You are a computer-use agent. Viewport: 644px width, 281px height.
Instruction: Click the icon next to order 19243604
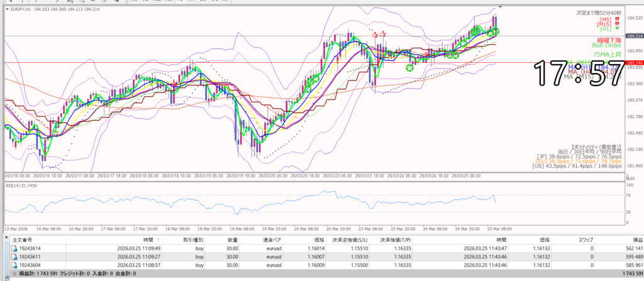14,265
